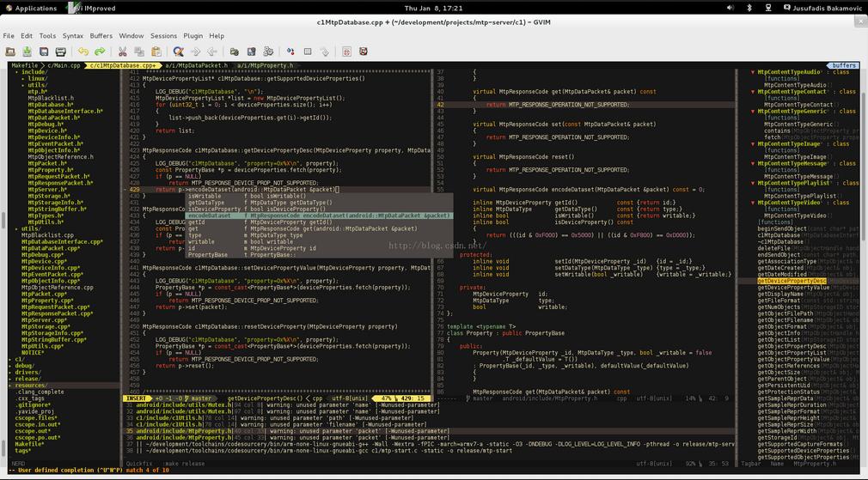Jump to getDisplayName in Tagbar list
The width and height of the screenshot is (868, 480).
tap(780, 295)
